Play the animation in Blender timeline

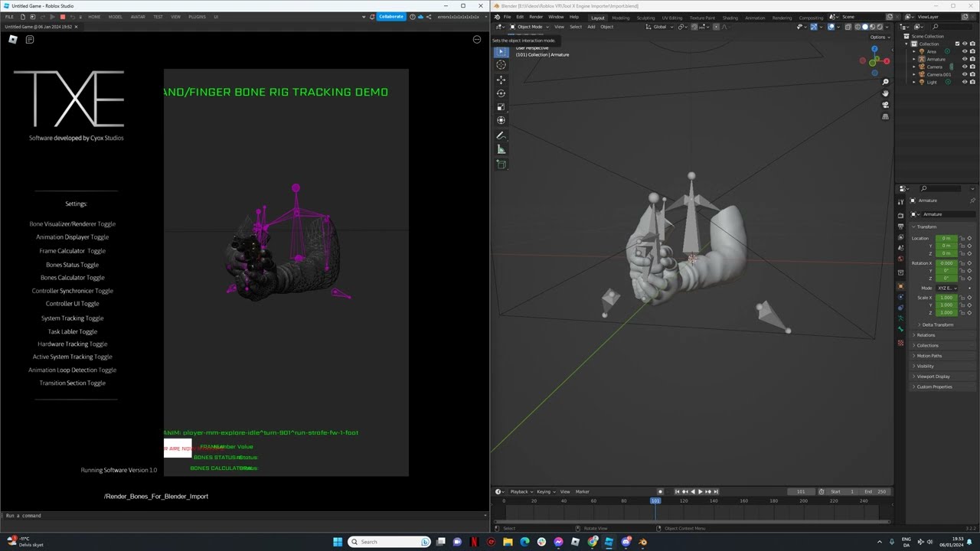coord(699,491)
